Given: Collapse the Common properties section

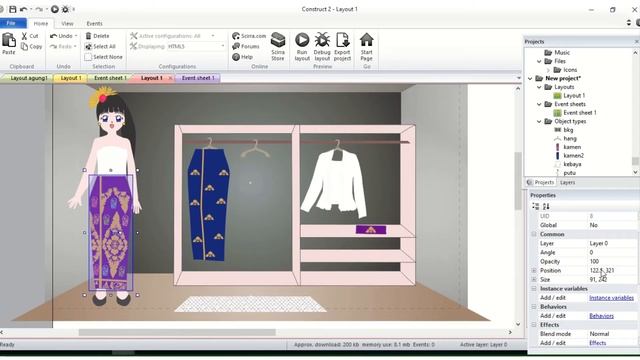Looking at the screenshot, I should point(534,234).
